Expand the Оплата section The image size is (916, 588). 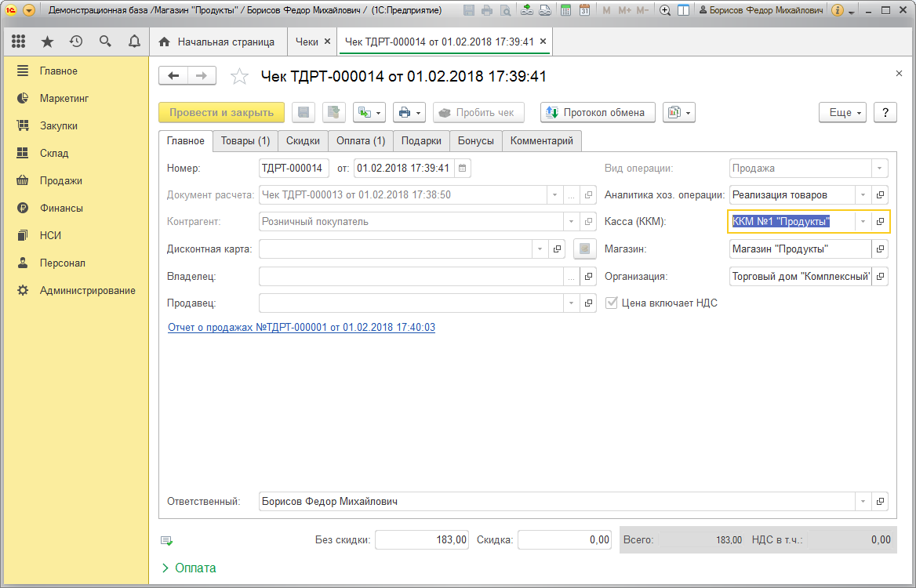(x=189, y=568)
